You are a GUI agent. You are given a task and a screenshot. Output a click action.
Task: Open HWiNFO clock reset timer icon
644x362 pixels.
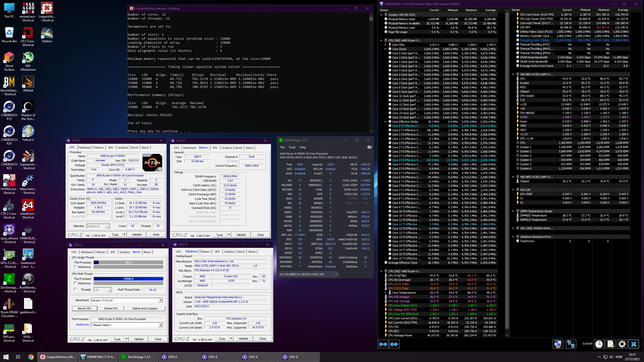(599, 344)
